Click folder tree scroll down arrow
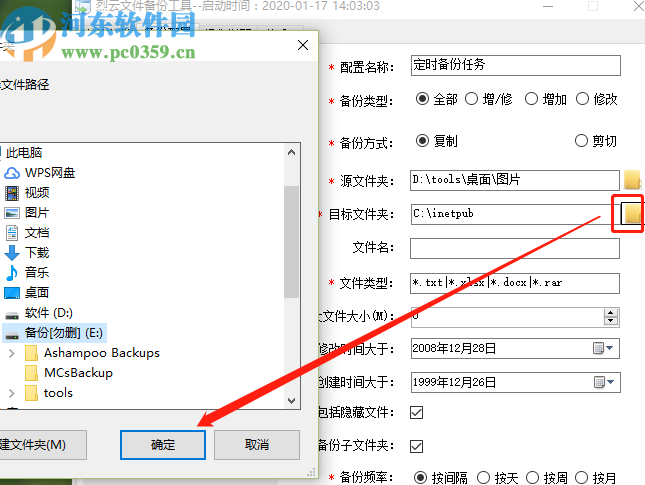This screenshot has width=645, height=485. pyautogui.click(x=292, y=401)
